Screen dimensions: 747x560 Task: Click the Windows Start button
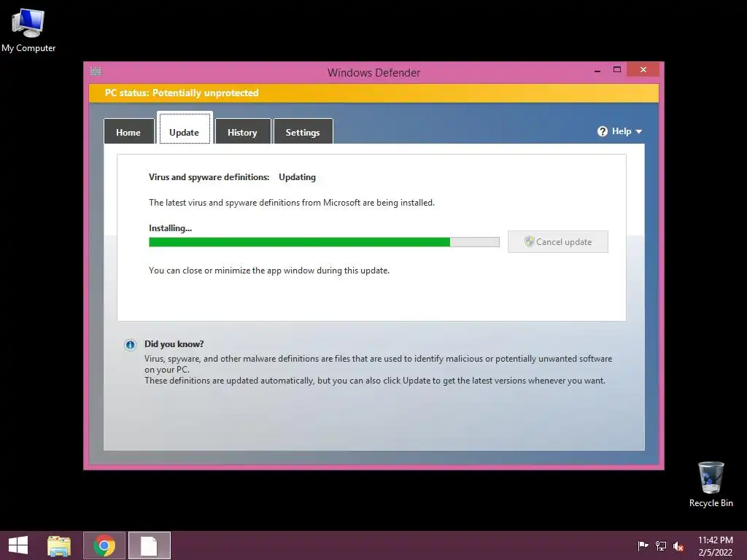[18, 545]
